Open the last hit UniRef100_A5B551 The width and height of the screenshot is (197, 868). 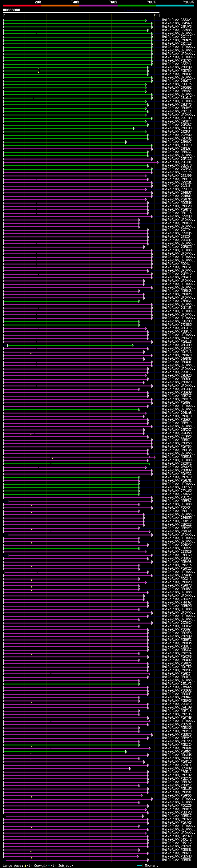pos(177,860)
